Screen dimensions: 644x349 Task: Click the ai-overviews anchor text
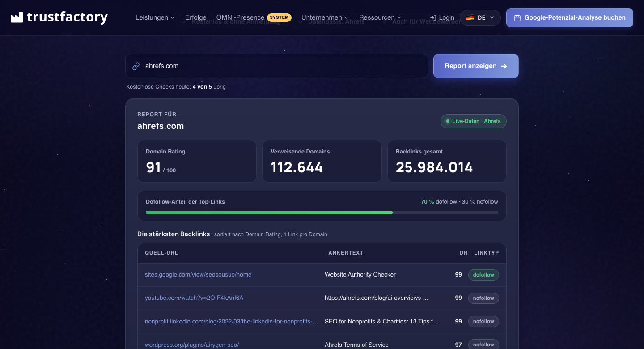(x=376, y=298)
